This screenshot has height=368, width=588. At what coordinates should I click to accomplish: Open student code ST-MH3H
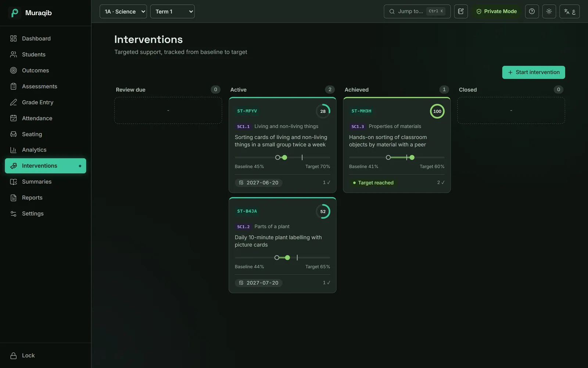click(361, 111)
